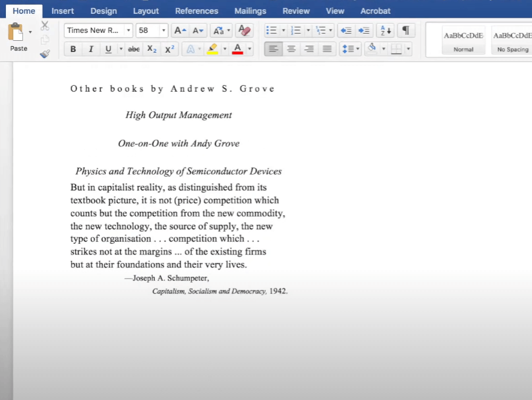Toggle bold formatting
Viewport: 532px width, 400px height.
click(72, 48)
